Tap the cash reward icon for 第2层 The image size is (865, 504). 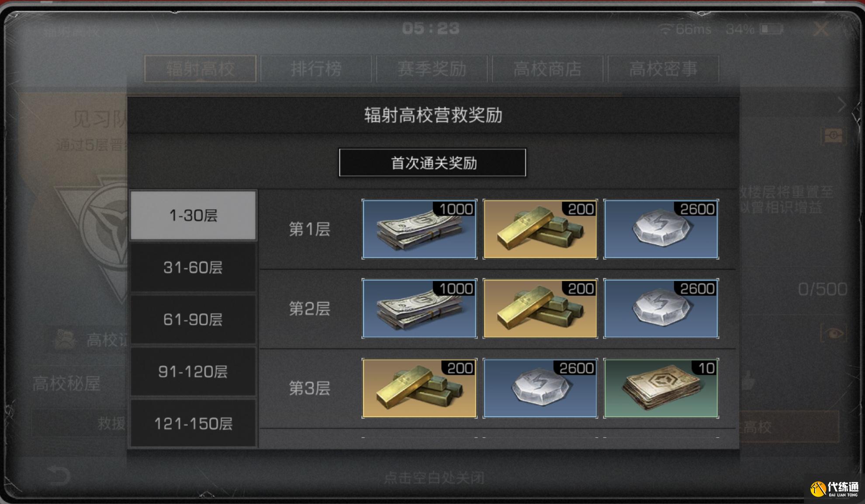pos(419,308)
